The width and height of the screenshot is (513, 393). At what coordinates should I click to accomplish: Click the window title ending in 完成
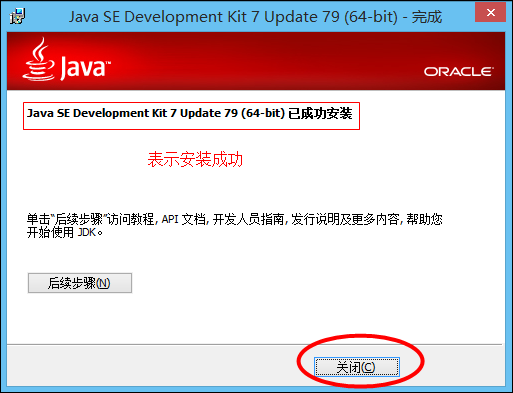255,17
